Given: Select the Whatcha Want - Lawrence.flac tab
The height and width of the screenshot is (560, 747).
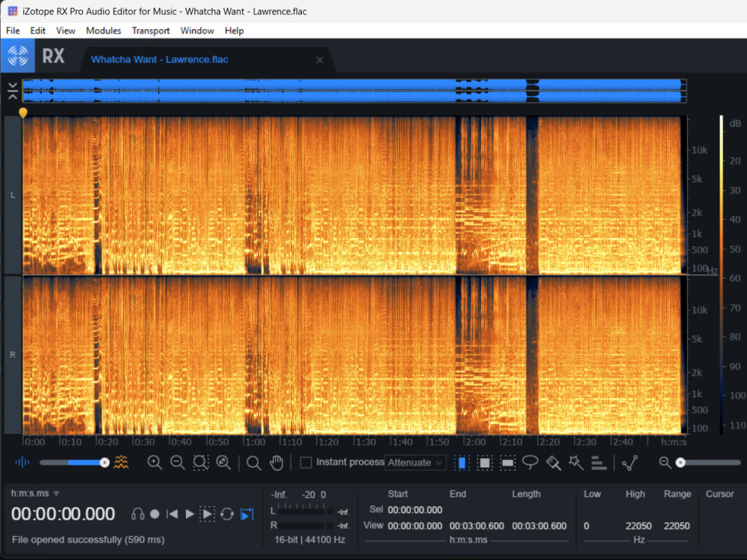Looking at the screenshot, I should click(x=160, y=60).
